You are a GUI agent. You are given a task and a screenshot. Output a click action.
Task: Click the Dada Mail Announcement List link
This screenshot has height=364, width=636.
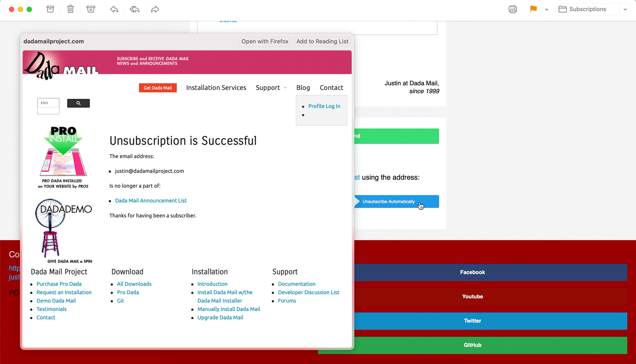click(x=151, y=200)
